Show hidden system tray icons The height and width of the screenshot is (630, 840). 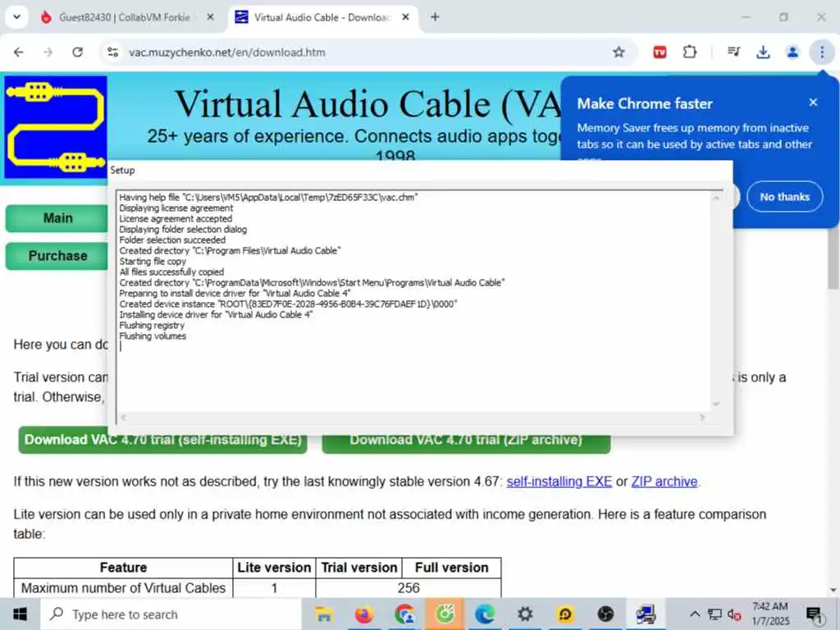[695, 614]
